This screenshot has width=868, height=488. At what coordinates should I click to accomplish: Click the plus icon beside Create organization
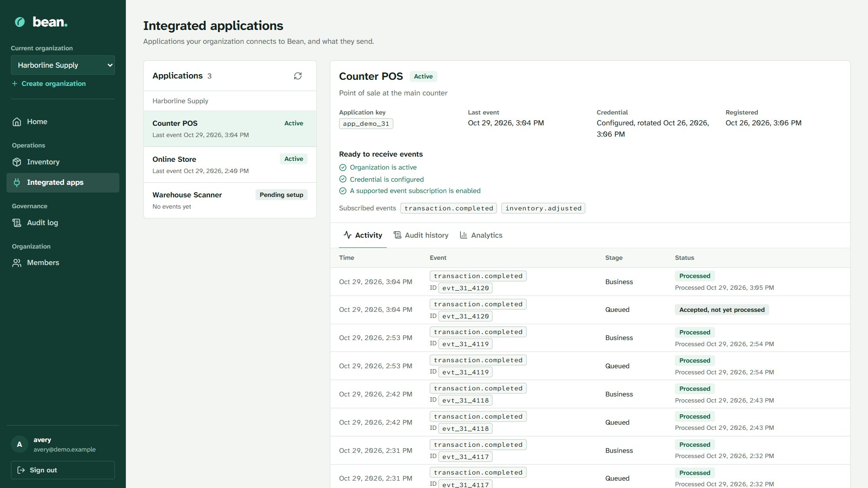(15, 84)
